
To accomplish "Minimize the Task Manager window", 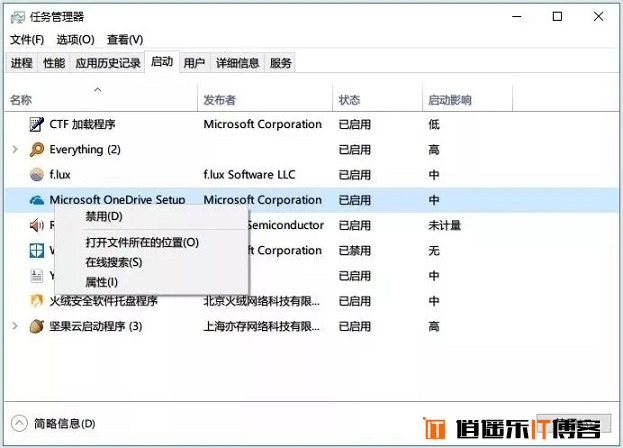I will [517, 17].
